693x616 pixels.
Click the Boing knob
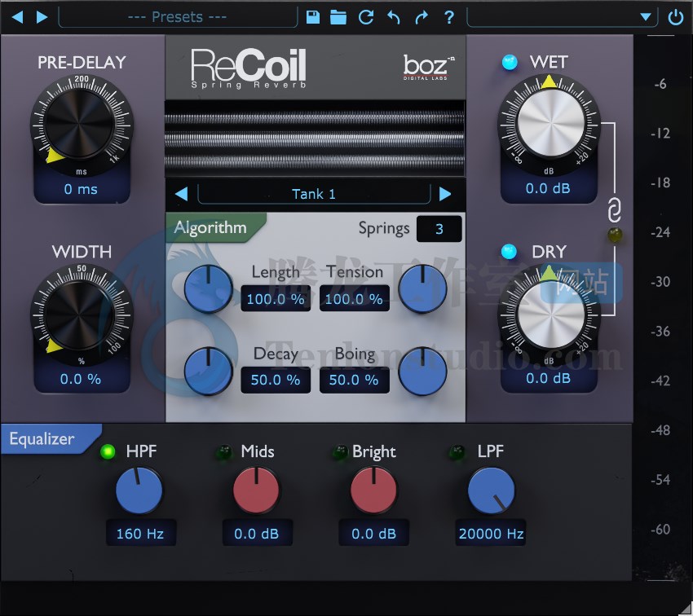(422, 371)
